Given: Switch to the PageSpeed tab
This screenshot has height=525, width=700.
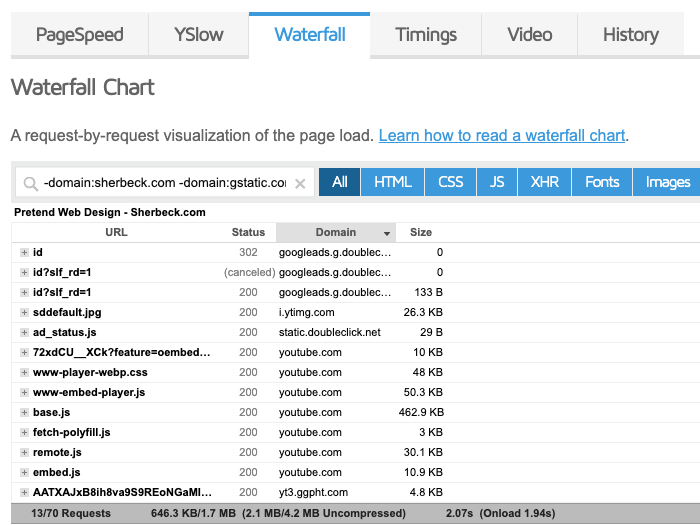Looking at the screenshot, I should (x=79, y=34).
